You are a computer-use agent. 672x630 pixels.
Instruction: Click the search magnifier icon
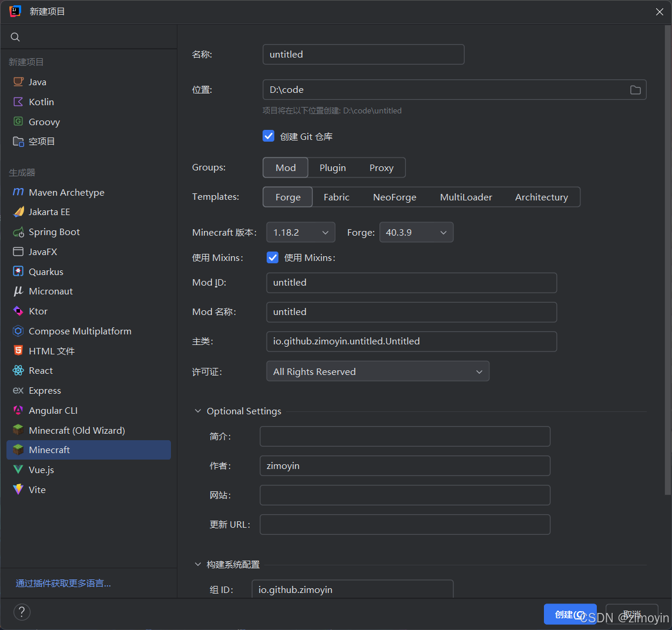point(15,37)
